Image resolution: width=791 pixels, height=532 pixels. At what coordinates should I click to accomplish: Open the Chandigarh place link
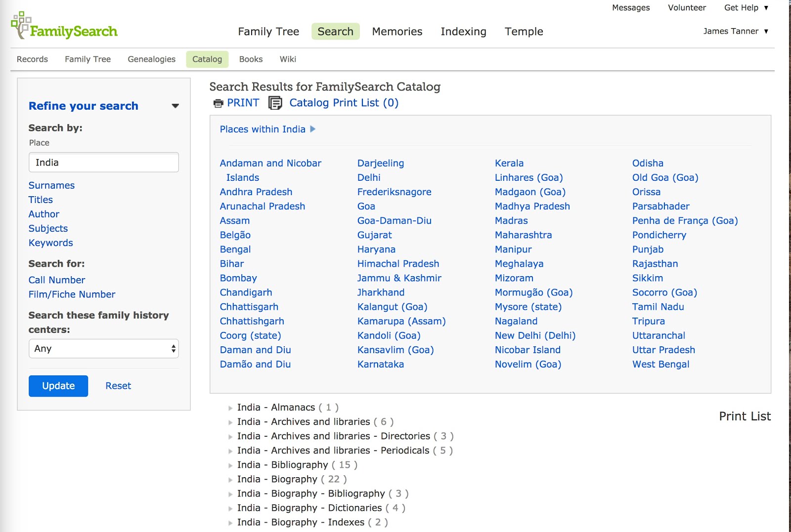(246, 292)
